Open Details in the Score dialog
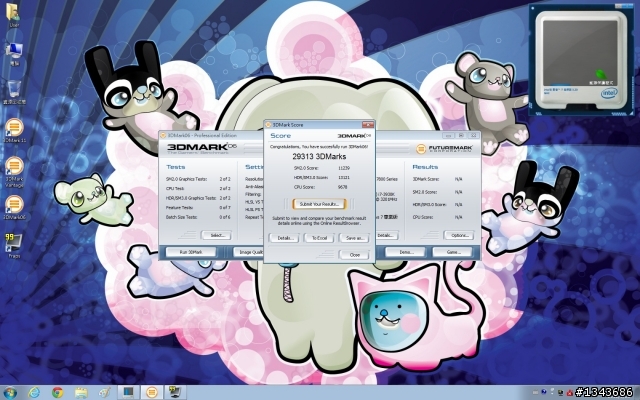640x400 pixels. tap(284, 238)
